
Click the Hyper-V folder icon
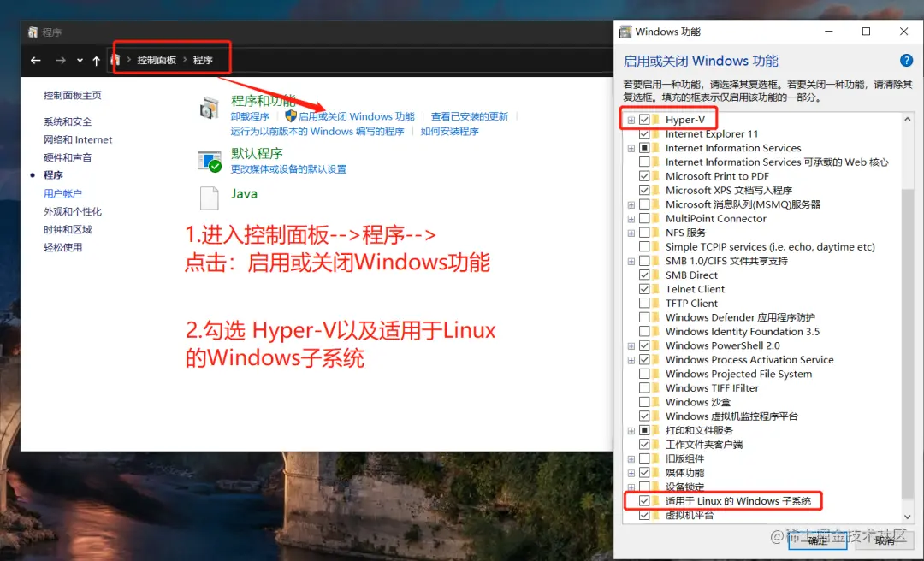656,120
